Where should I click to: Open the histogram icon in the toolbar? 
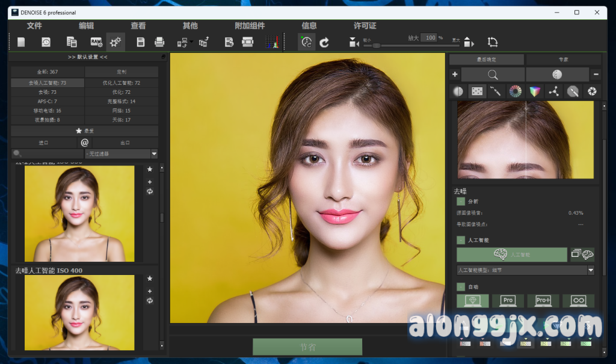pos(273,42)
